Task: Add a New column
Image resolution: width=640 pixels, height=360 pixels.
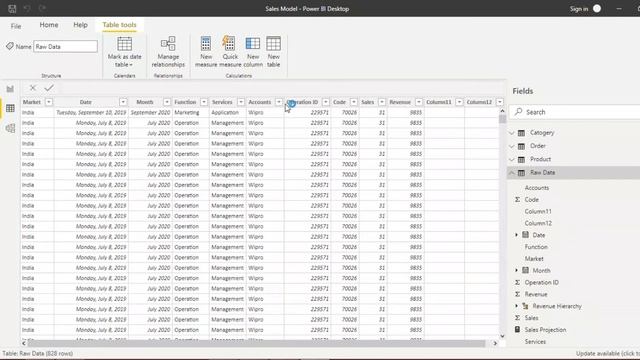Action: [253, 52]
